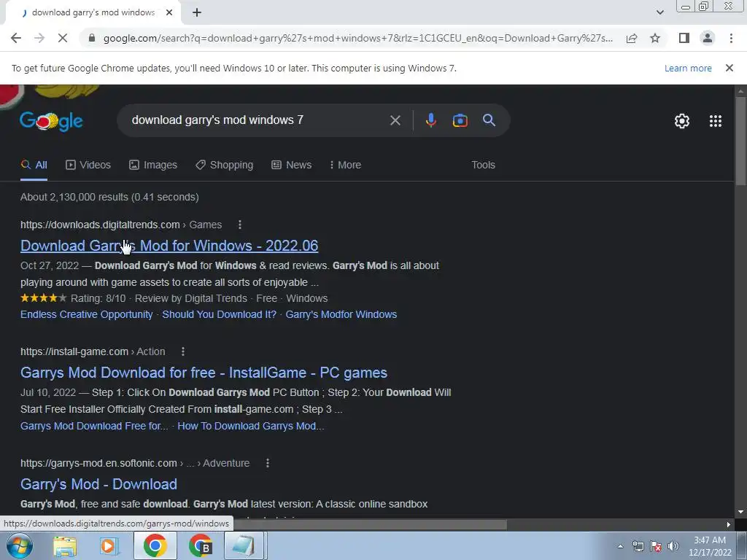
Task: Show hidden system tray icons
Action: pos(620,546)
